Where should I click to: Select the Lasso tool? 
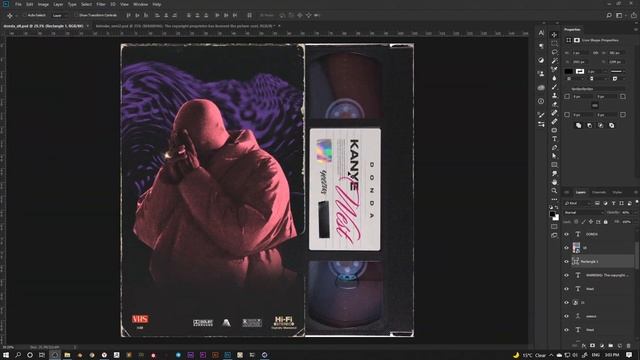pyautogui.click(x=554, y=52)
